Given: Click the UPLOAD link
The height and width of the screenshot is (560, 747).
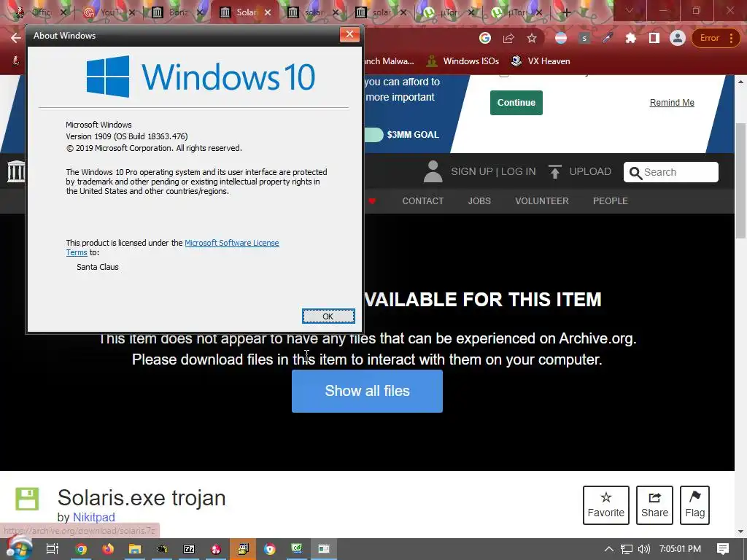Looking at the screenshot, I should tap(589, 171).
